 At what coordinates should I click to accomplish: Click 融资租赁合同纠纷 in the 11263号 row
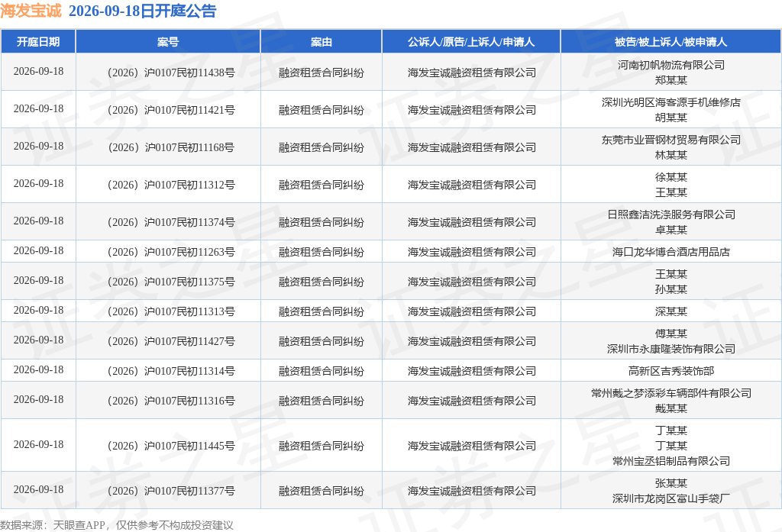point(322,252)
